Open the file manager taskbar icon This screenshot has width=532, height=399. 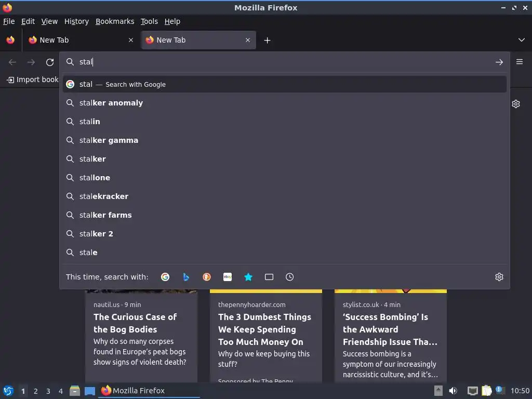[75, 391]
